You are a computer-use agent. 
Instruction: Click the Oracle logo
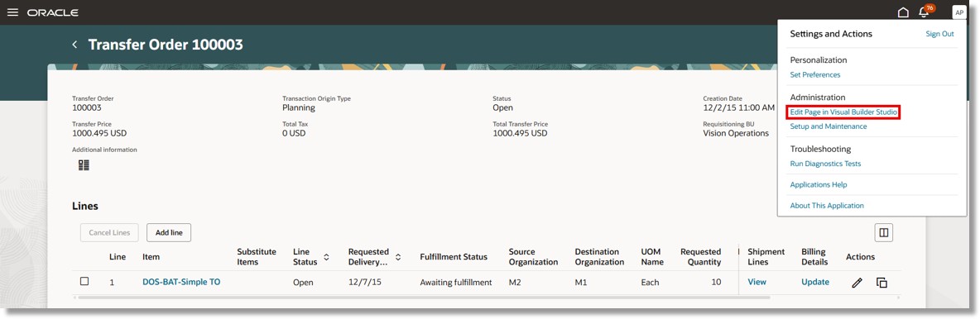pos(52,12)
